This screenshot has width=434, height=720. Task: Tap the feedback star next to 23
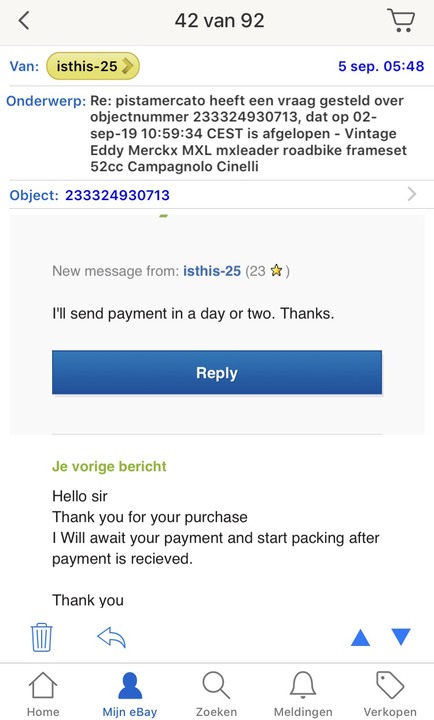click(x=276, y=270)
